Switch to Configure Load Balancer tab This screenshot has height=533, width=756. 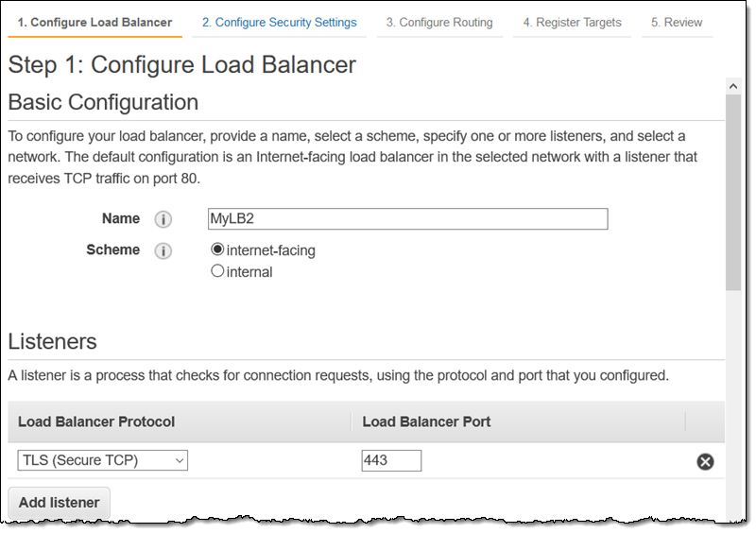coord(94,22)
